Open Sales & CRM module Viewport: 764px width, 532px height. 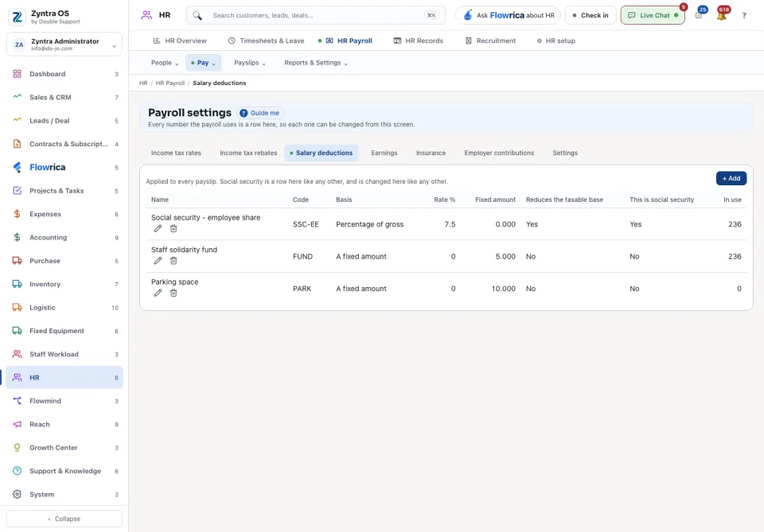[x=64, y=97]
